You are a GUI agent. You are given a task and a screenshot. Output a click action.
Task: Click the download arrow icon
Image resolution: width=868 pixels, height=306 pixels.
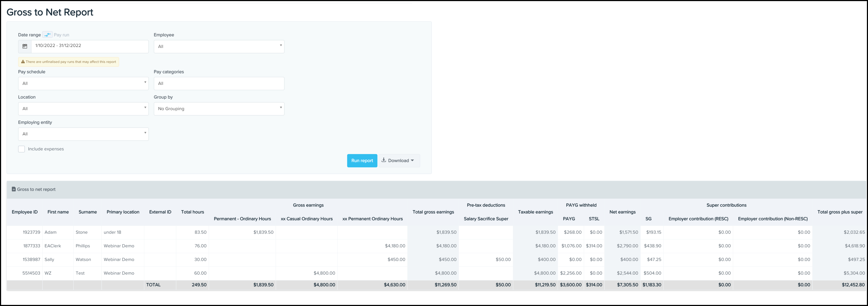pos(384,160)
